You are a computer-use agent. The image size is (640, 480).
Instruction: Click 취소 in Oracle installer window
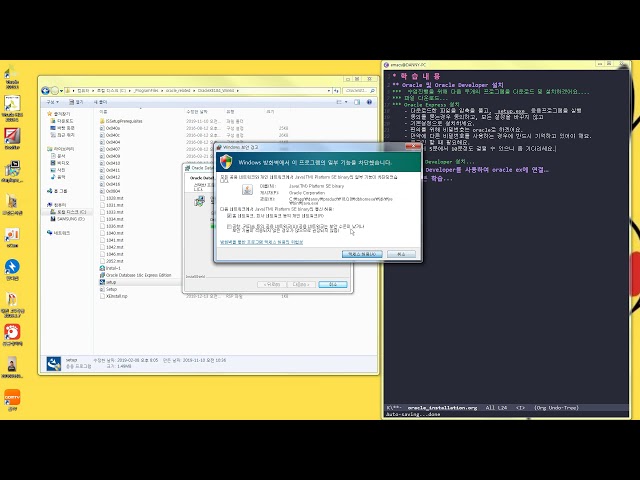pos(333,284)
